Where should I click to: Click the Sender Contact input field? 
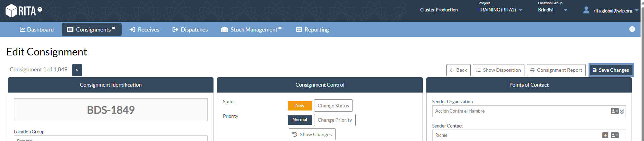516,135
